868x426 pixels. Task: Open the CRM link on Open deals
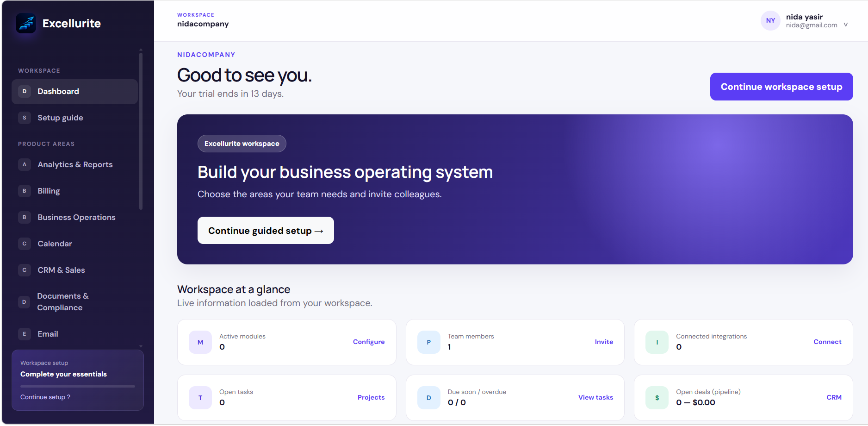tap(834, 397)
